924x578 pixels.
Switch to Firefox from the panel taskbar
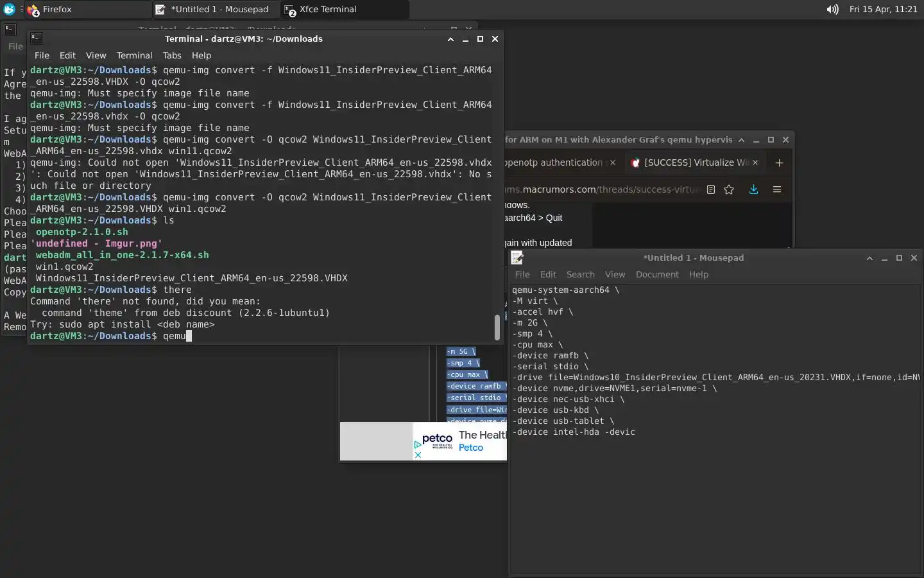(87, 9)
